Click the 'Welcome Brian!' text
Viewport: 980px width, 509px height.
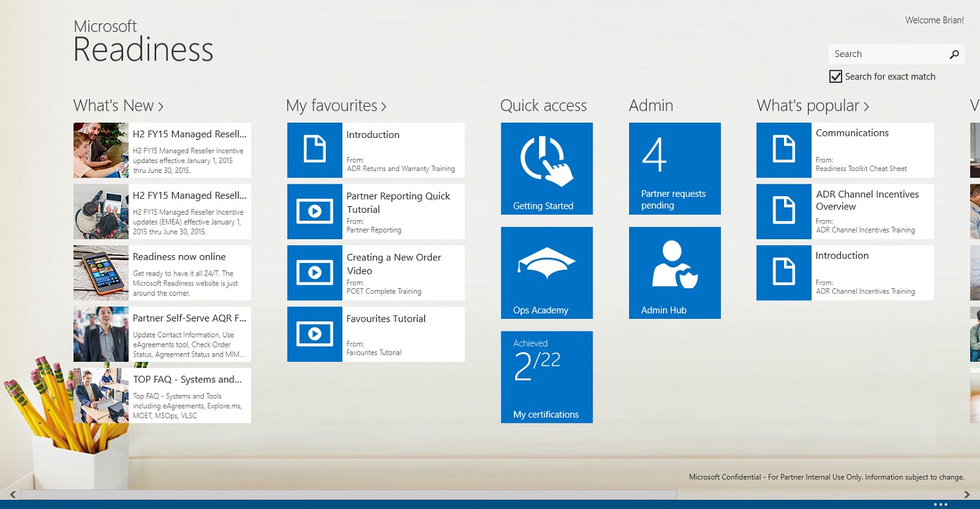coord(934,20)
